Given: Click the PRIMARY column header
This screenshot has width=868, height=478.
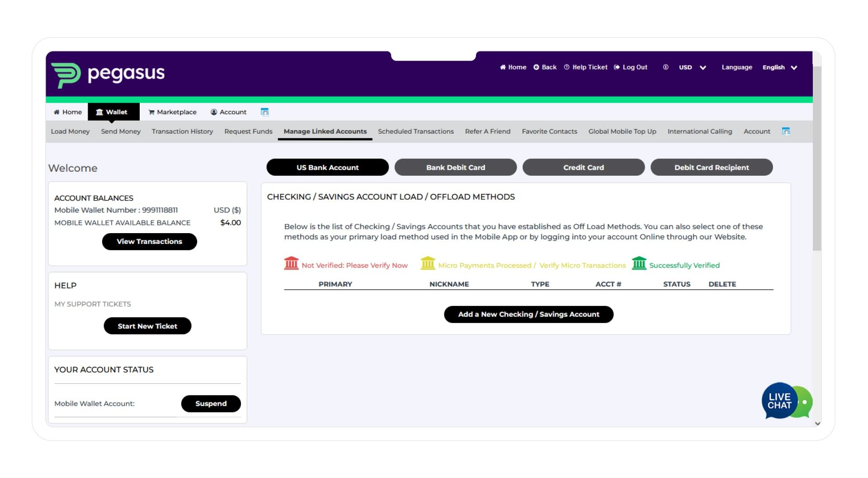Looking at the screenshot, I should tap(335, 284).
